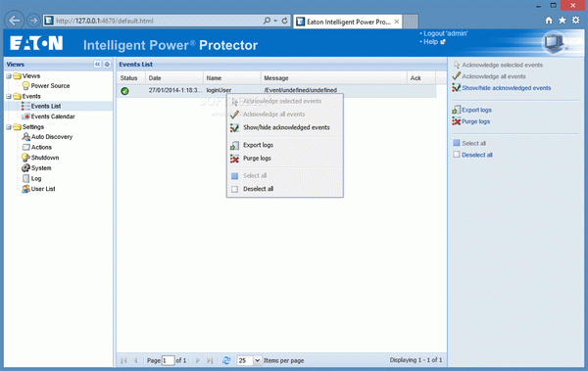Viewport: 588px width, 371px height.
Task: Open the Help link in the header
Action: point(431,42)
